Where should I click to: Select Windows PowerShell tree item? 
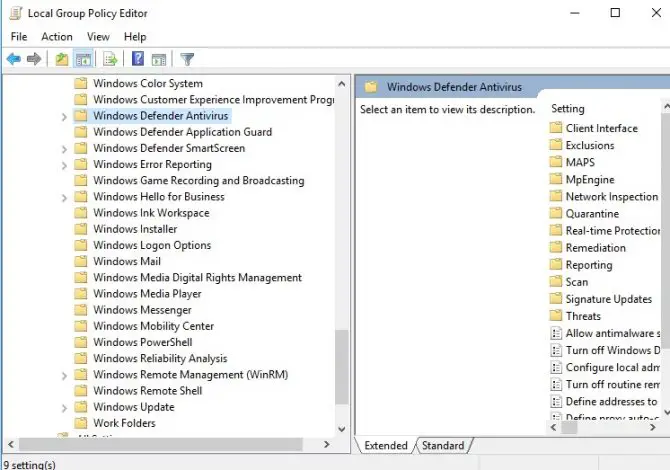[x=143, y=342]
